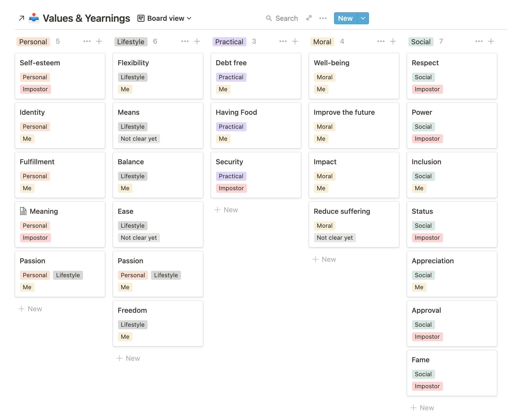Open the New button dropdown arrow

pos(363,18)
